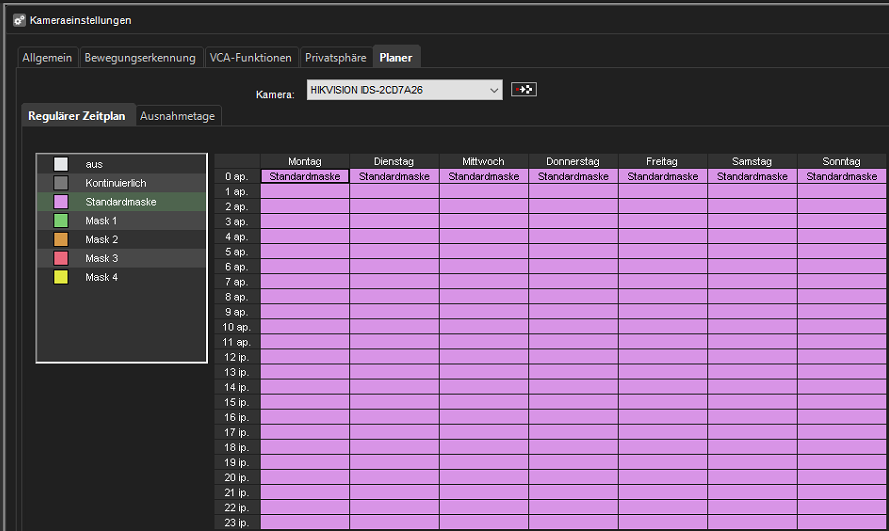Screen dimensions: 889x531
Task: Go to the VCA-Funktionen tab
Action: coord(251,58)
